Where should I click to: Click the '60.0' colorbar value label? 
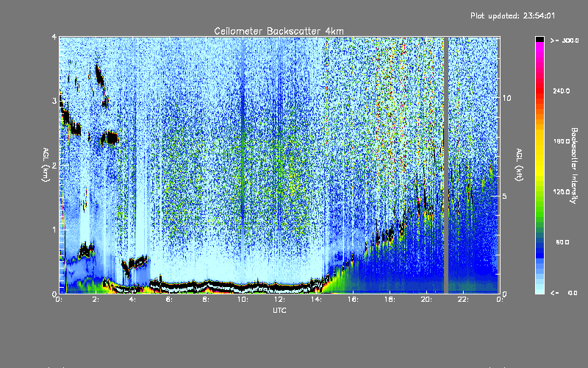tap(562, 242)
